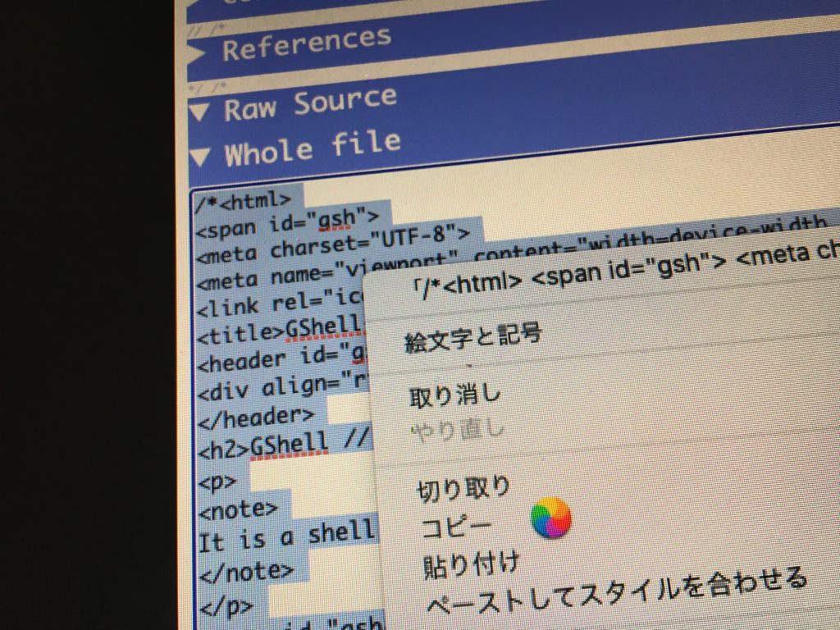Click the References header label
The image size is (840, 630).
click(306, 43)
